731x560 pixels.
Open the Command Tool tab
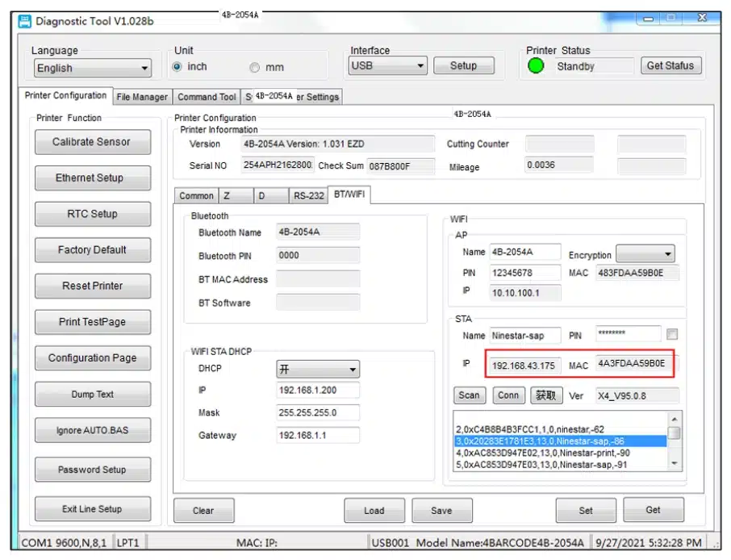click(207, 97)
